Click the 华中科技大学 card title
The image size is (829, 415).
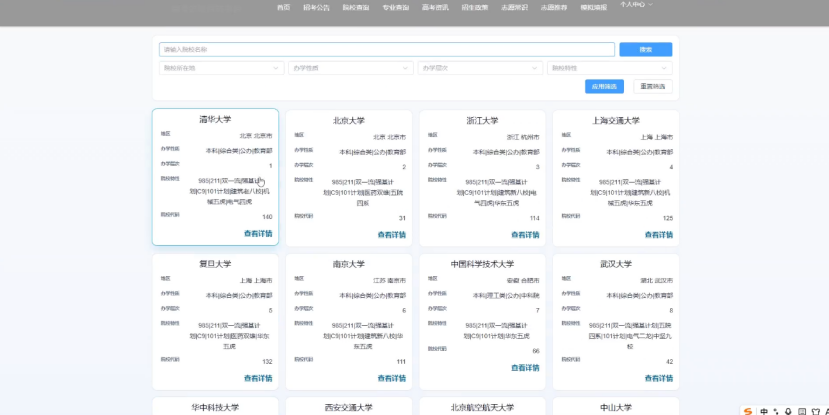click(x=215, y=408)
